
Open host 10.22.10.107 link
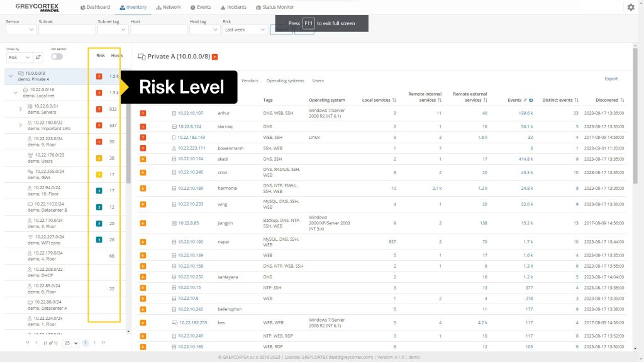(191, 113)
